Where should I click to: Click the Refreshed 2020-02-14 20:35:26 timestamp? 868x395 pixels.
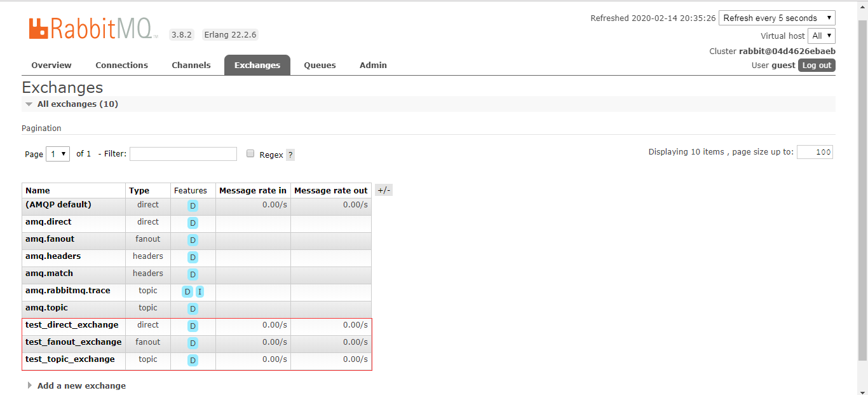[653, 18]
